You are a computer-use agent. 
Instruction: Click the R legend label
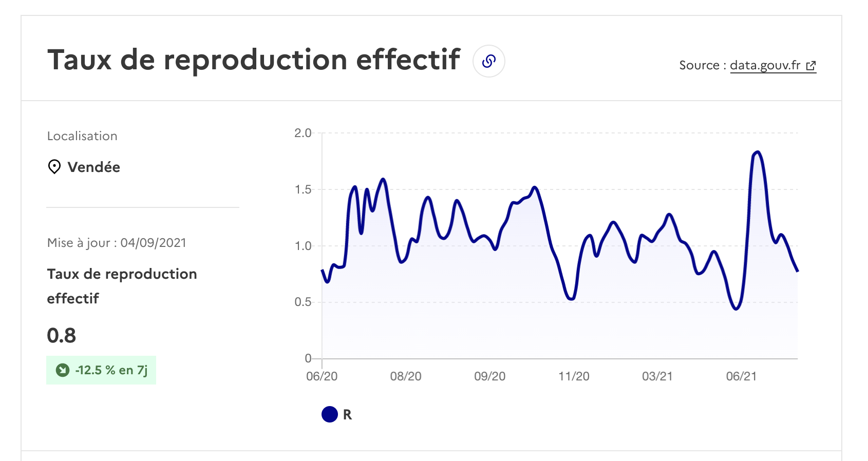click(347, 415)
